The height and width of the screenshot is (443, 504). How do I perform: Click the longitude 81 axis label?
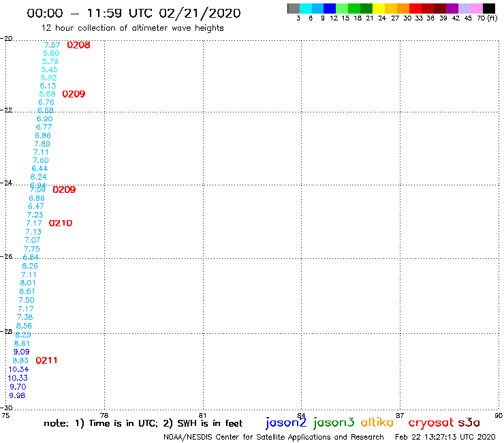[203, 415]
